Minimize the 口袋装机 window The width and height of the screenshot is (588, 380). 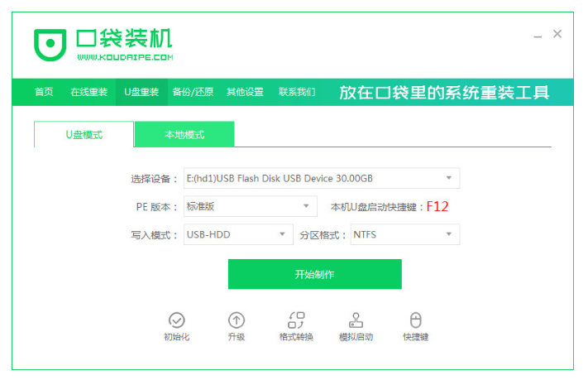(538, 36)
